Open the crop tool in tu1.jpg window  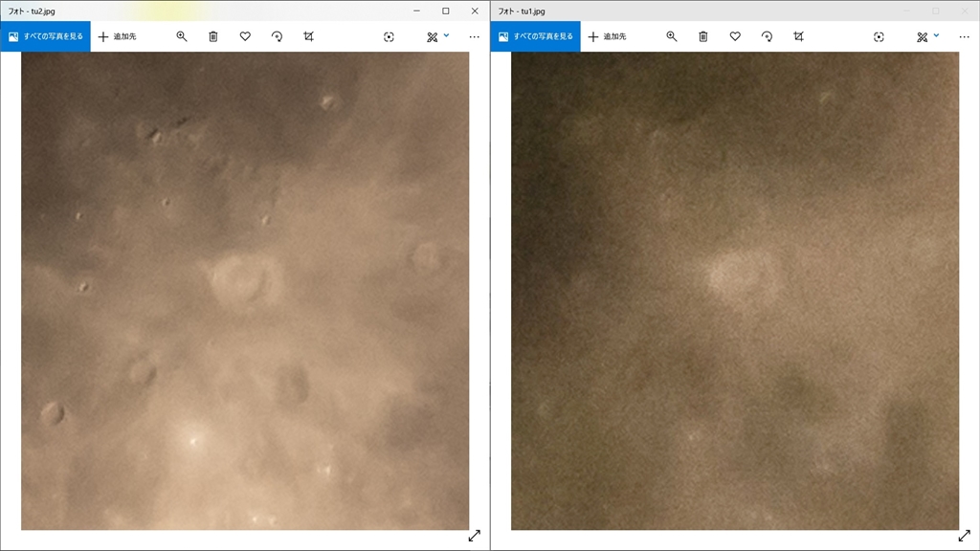point(798,36)
